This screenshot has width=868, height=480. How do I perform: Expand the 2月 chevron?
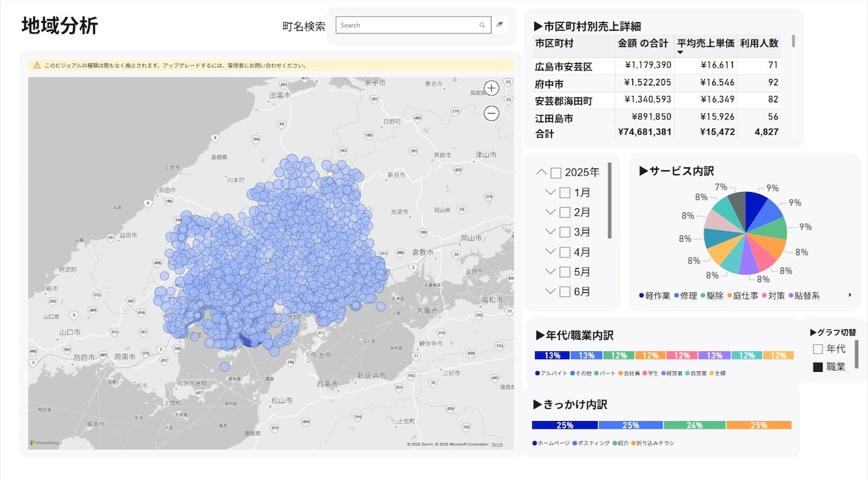pyautogui.click(x=550, y=212)
